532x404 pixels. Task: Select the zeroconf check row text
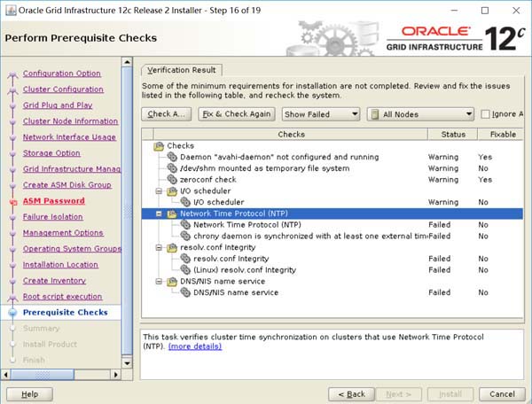[208, 179]
